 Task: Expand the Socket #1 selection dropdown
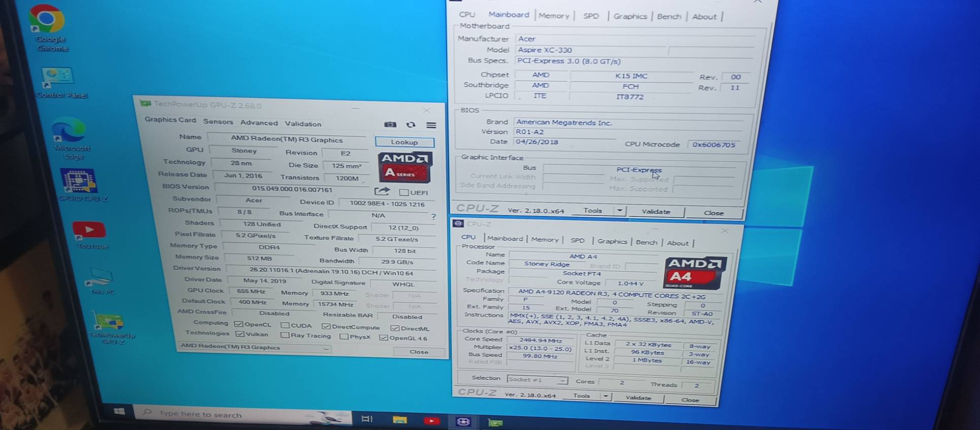562,380
